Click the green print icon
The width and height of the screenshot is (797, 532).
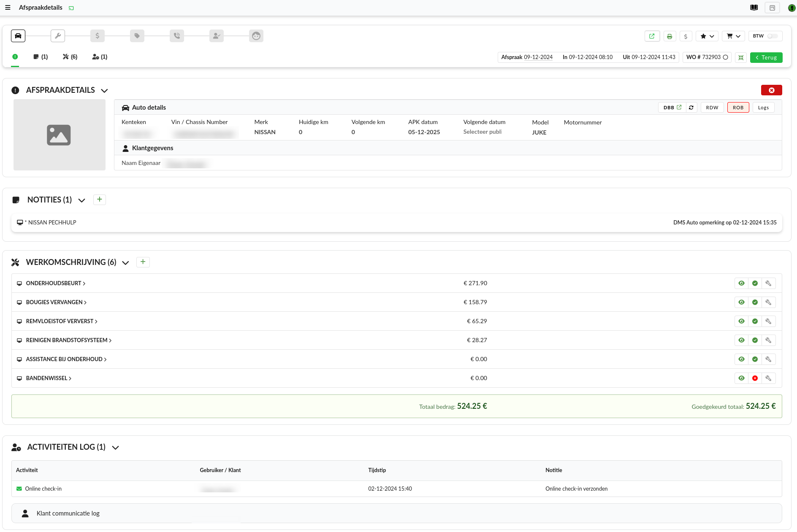pyautogui.click(x=670, y=36)
